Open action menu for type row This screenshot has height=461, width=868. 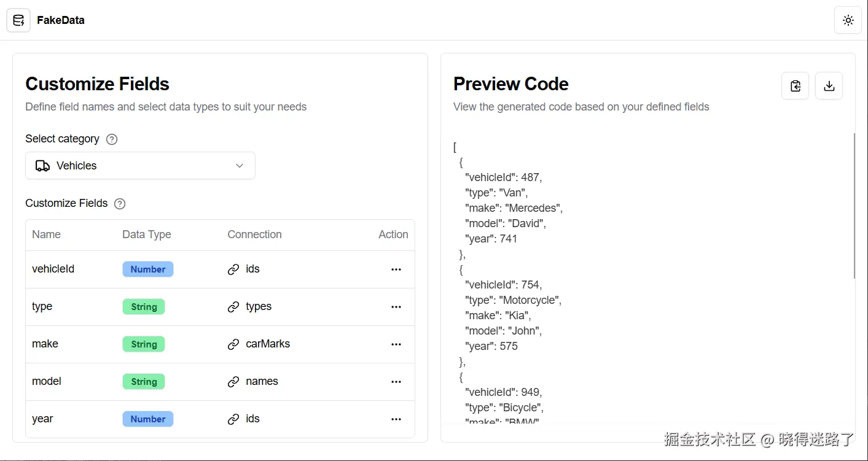point(396,307)
